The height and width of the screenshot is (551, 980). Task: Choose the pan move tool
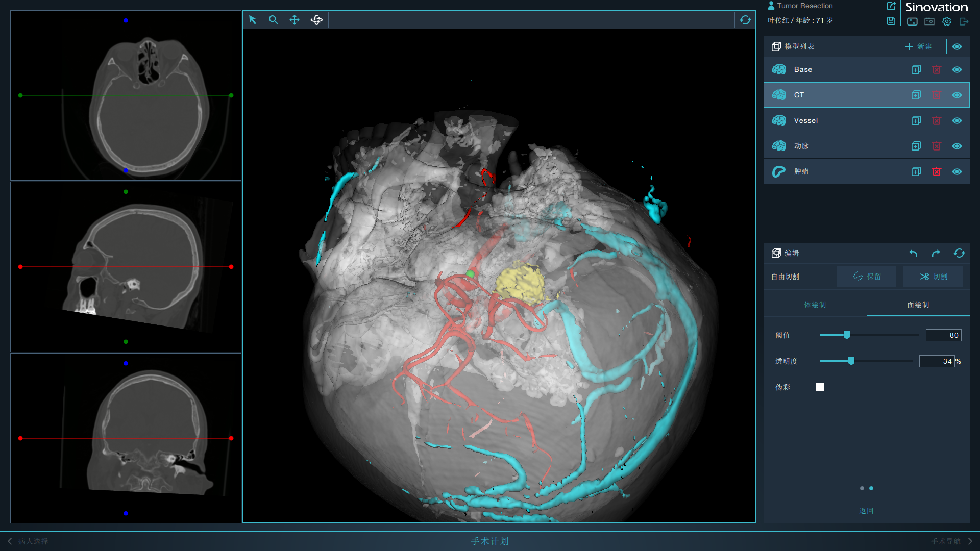[295, 20]
